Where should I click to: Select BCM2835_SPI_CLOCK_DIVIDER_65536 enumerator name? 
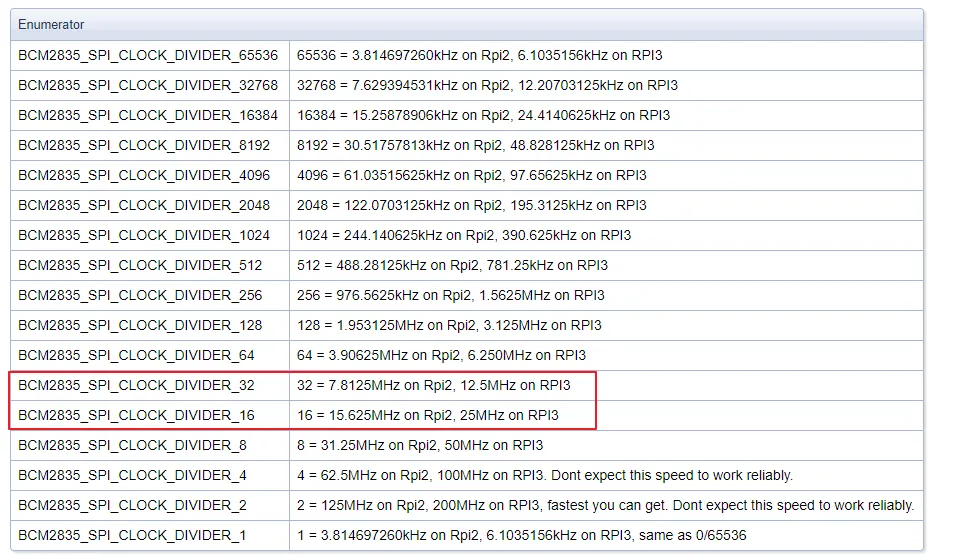148,55
